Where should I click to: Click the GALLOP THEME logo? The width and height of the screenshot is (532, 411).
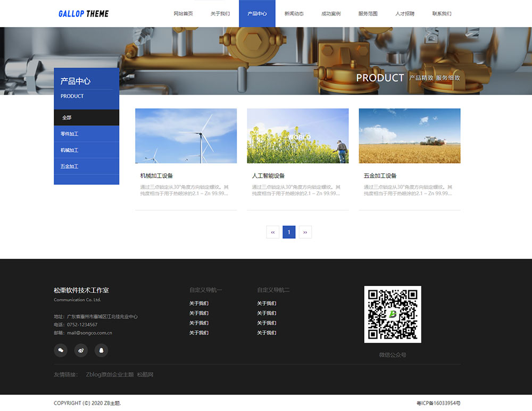(84, 14)
